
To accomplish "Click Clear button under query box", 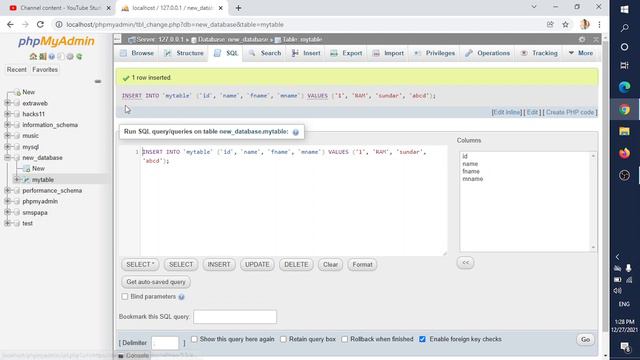I will coord(330,264).
